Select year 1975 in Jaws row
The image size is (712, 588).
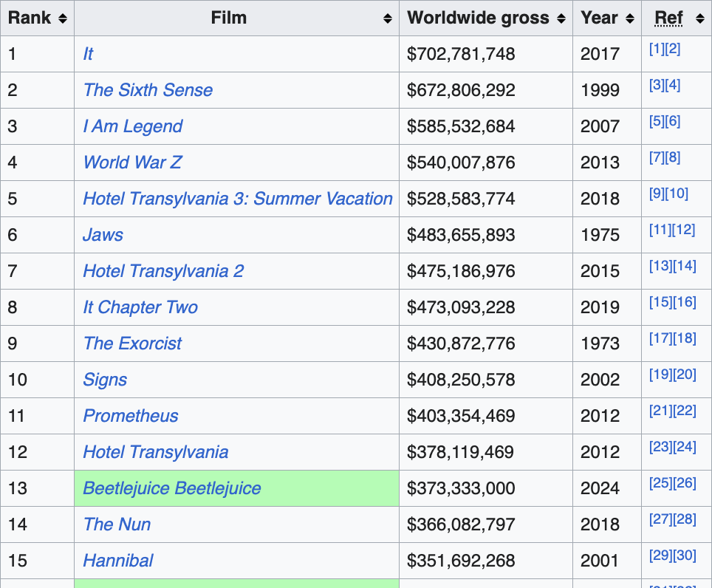600,235
